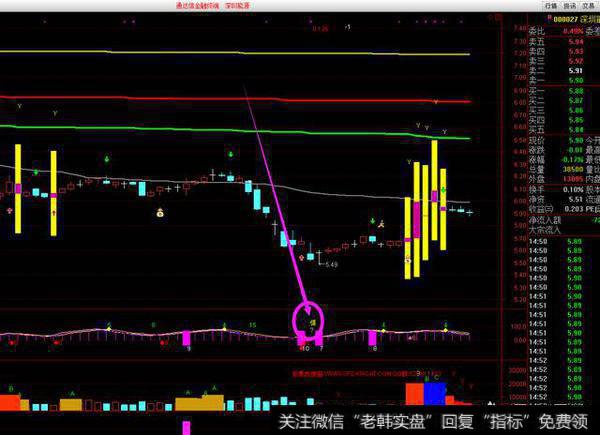Click the 大宗流入 block inflow label
Image resolution: width=600 pixels, height=435 pixels.
pyautogui.click(x=545, y=230)
